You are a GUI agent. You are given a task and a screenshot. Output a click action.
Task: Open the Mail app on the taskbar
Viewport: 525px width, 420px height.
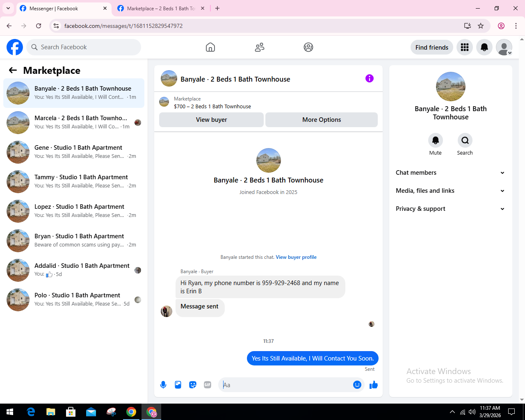[x=91, y=412]
